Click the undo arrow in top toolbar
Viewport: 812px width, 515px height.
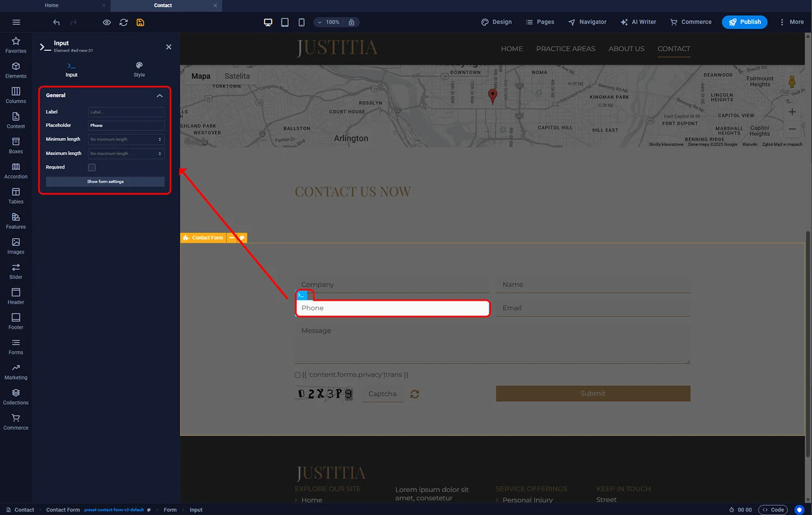coord(56,22)
